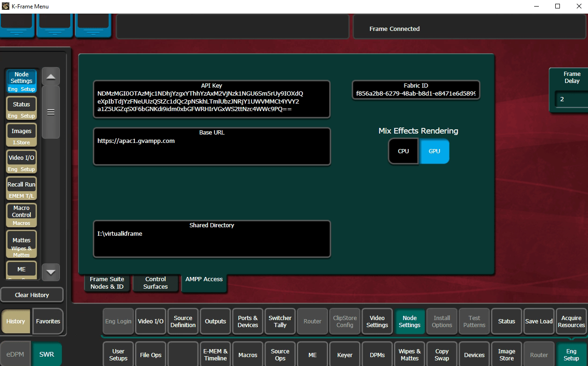Open Macro Control history item

(x=22, y=215)
